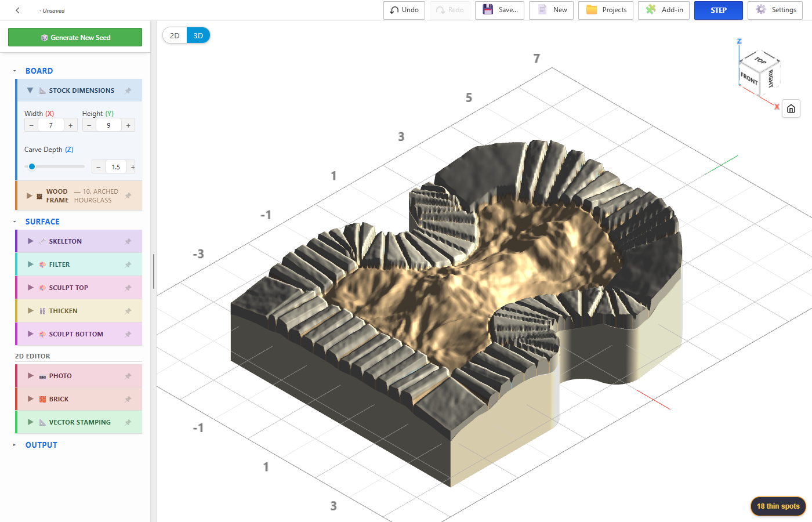The height and width of the screenshot is (522, 812).
Task: Expand the Wood Frame section
Action: (x=30, y=195)
